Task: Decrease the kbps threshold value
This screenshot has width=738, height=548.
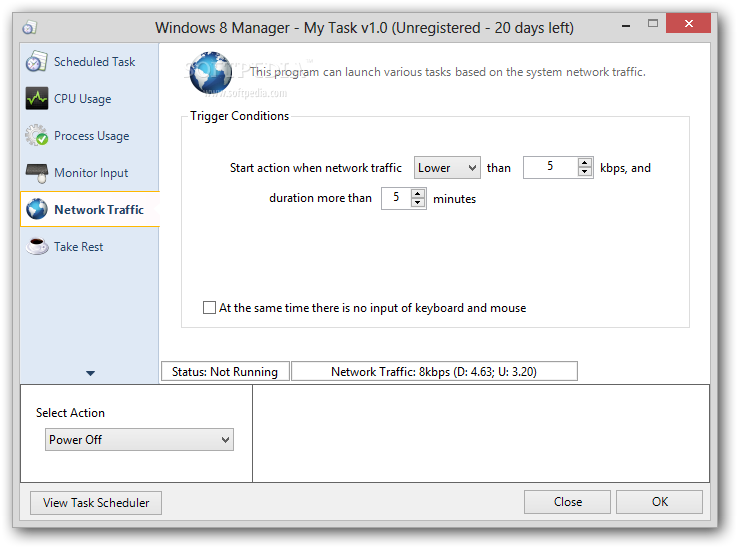Action: coord(585,172)
